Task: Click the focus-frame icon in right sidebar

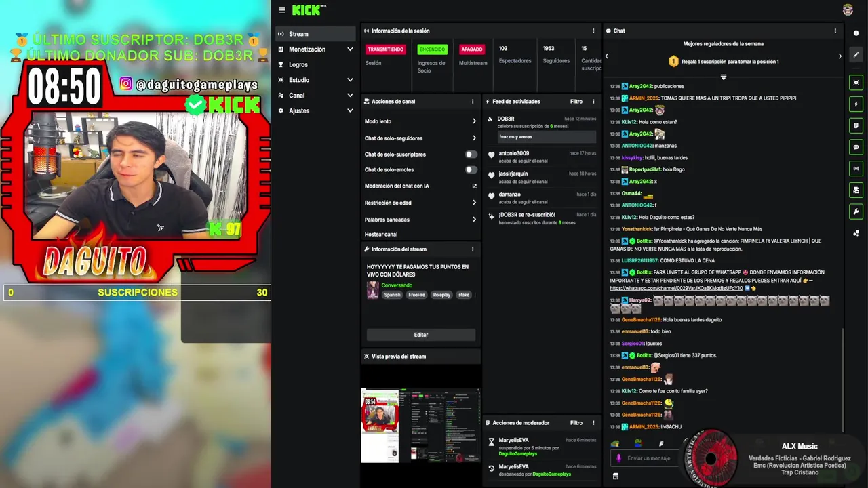Action: click(x=856, y=83)
